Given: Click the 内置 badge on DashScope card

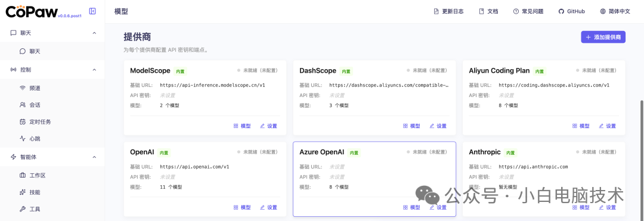Looking at the screenshot, I should pos(346,71).
